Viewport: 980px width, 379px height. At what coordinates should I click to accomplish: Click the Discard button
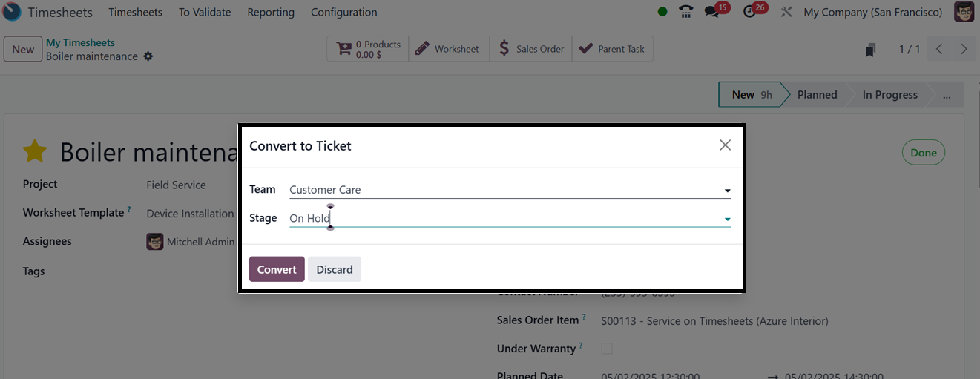[x=335, y=269]
